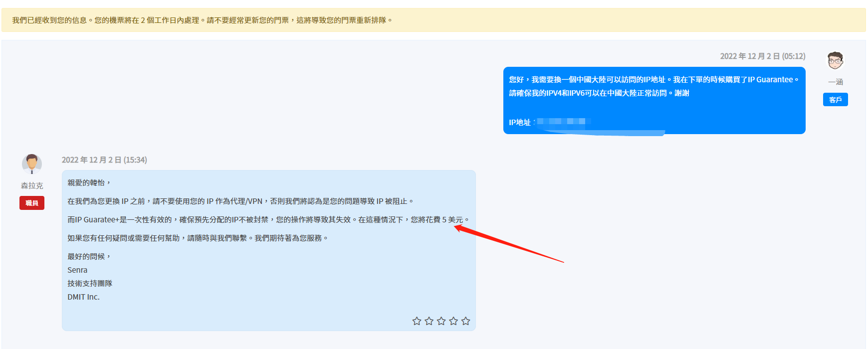
Task: Select the third rating star
Action: click(x=441, y=321)
